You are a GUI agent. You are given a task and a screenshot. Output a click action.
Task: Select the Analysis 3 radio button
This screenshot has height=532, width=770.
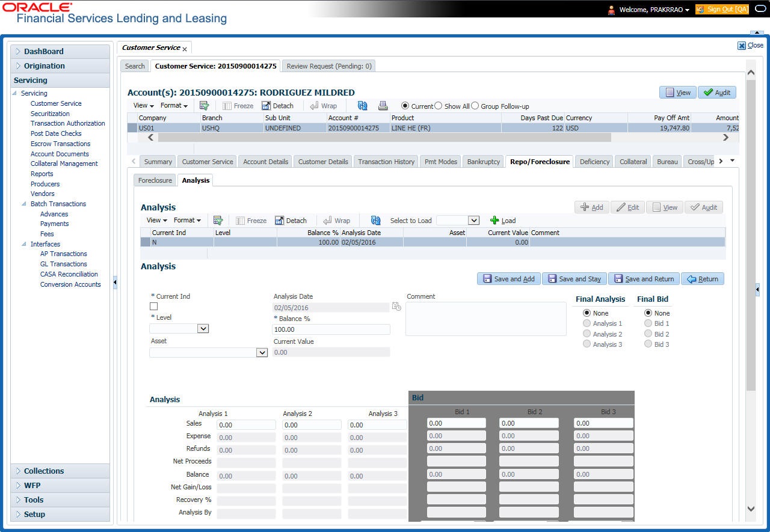(587, 344)
